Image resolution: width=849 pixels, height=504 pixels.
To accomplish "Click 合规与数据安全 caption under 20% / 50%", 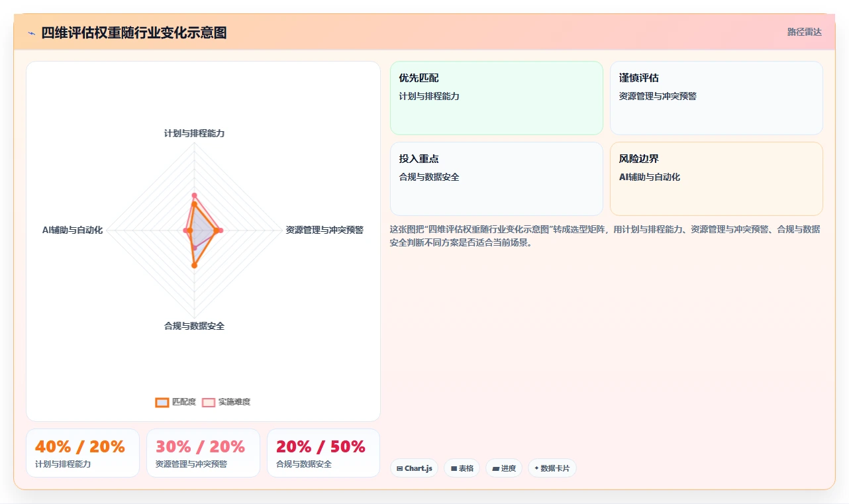I will click(x=304, y=464).
